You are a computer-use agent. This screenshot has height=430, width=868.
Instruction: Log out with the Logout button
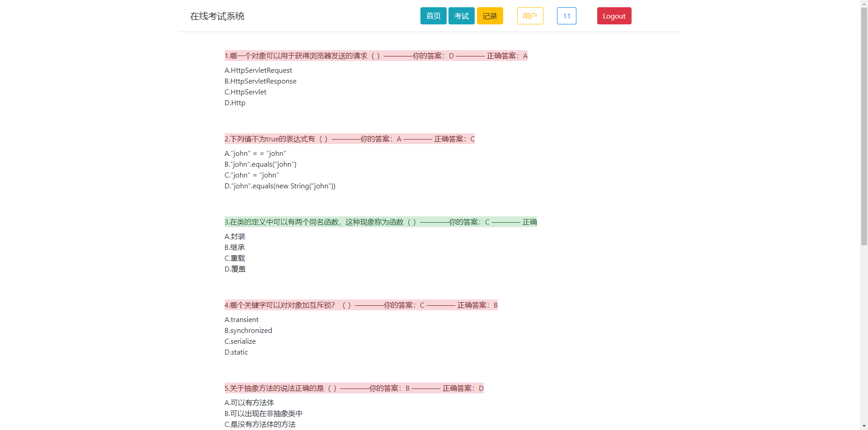(614, 16)
